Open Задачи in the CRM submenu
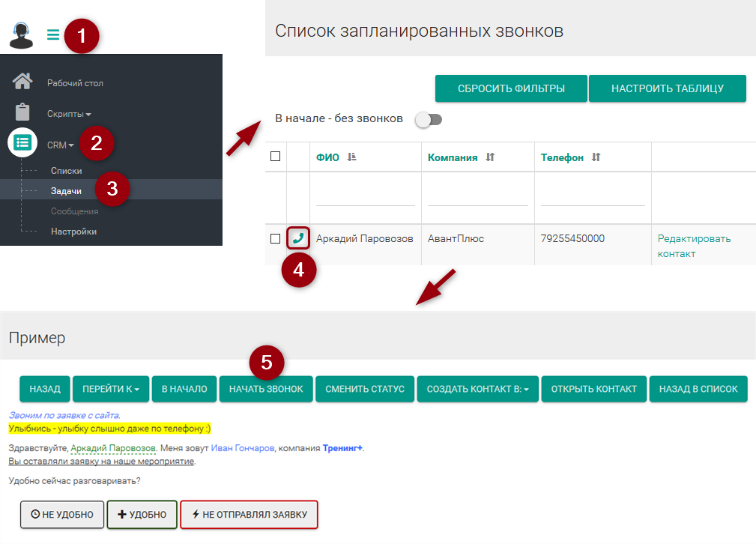Viewport: 756px width, 544px height. 66,191
